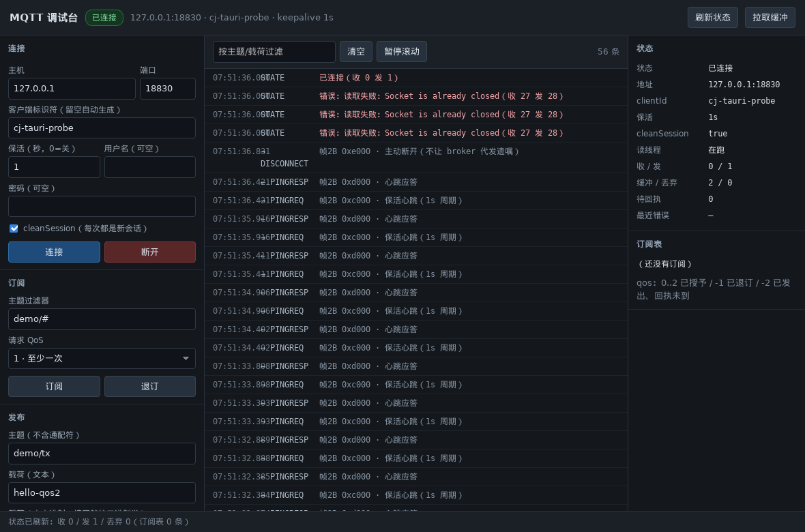Click the clientId value cj-tauri-probe in 状态
Screen dimensions: 805x532
pyautogui.click(x=742, y=101)
